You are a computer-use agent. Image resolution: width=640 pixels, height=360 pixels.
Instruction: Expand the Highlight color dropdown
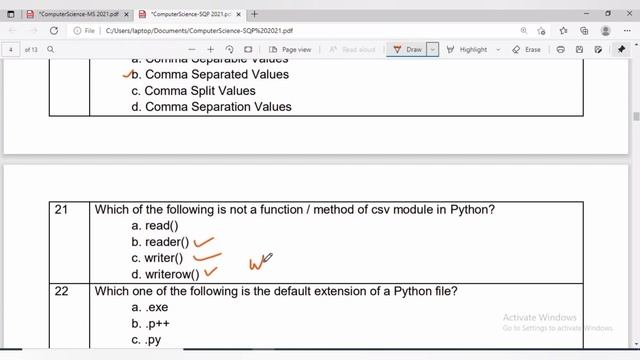(x=498, y=49)
